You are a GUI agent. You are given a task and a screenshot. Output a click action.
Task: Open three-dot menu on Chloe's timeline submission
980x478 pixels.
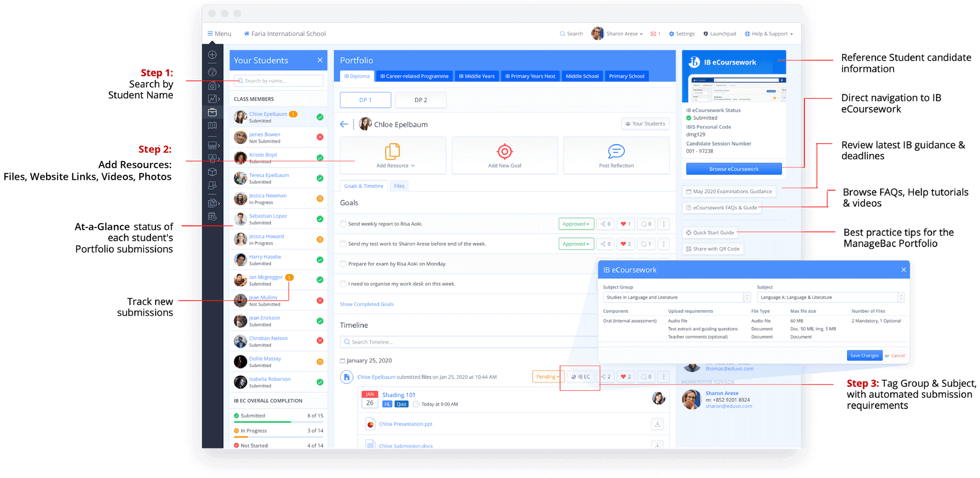click(x=664, y=377)
